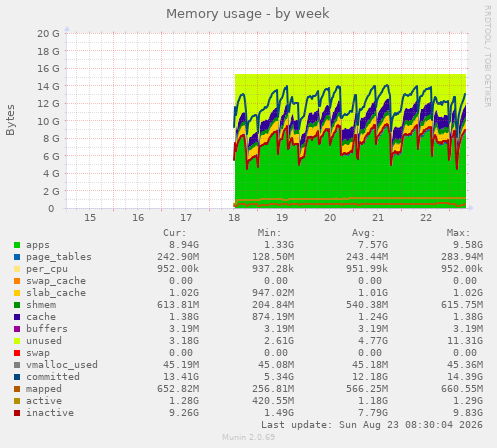Click the slab_cache yellow legend swatch
497x448 pixels.
(x=17, y=293)
